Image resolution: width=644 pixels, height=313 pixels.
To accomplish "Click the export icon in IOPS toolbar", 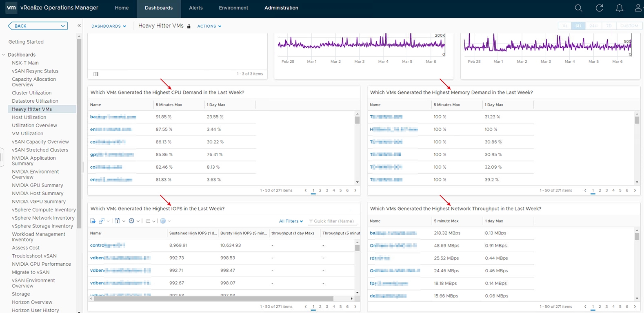I will [93, 221].
